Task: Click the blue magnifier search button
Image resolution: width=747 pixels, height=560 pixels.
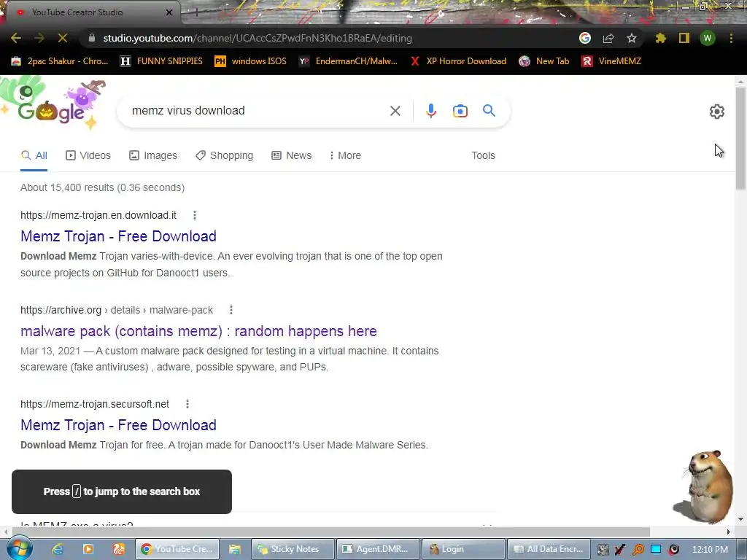Action: (489, 111)
